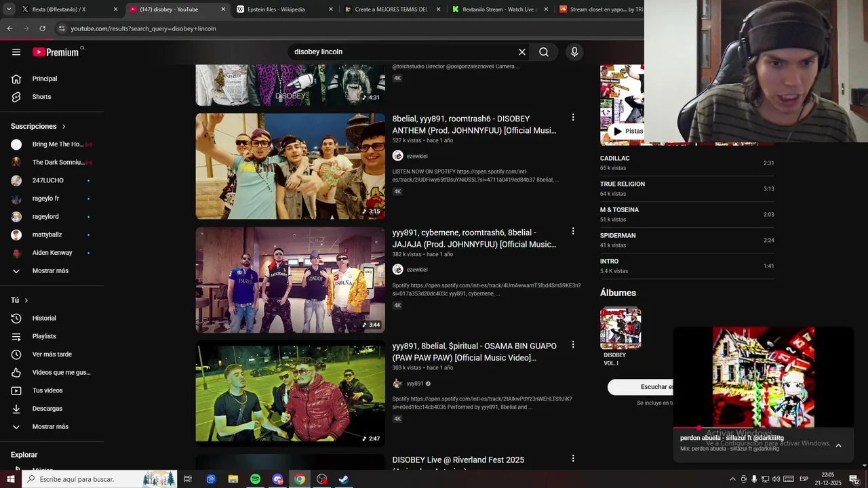Open Spotify from the Windows taskbar
868x488 pixels.
(256, 479)
